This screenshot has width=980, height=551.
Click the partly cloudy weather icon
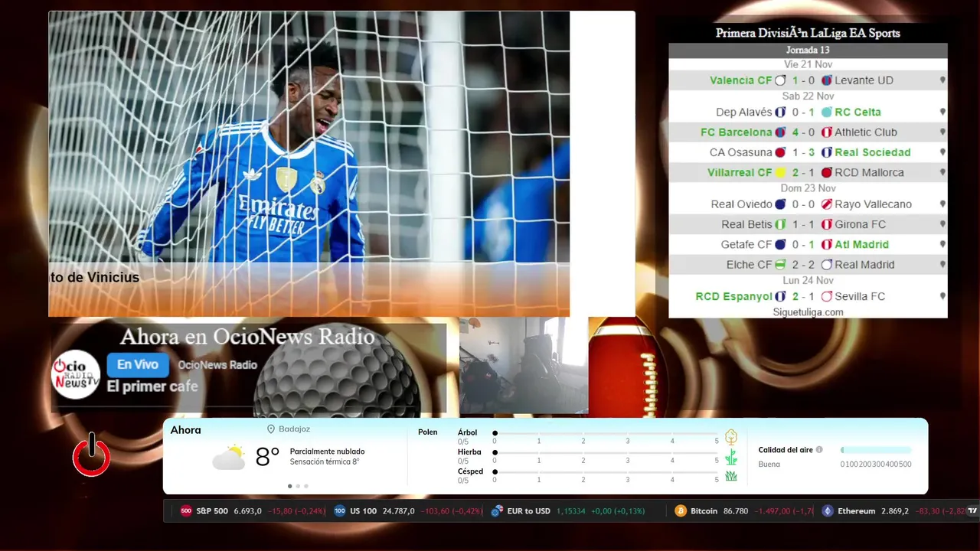pyautogui.click(x=228, y=457)
